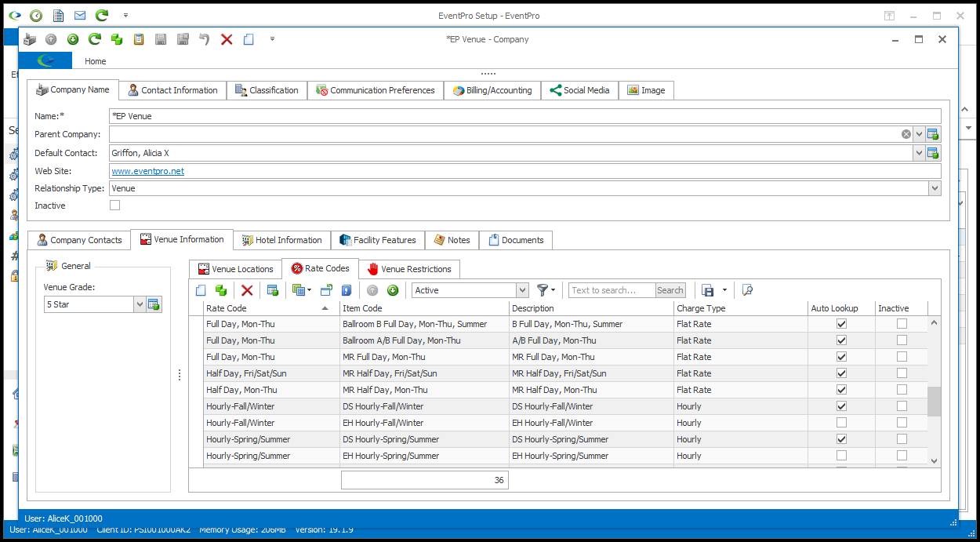980x542 pixels.
Task: Click the green down-arrow icon in Rate Codes toolbar
Action: pos(393,290)
